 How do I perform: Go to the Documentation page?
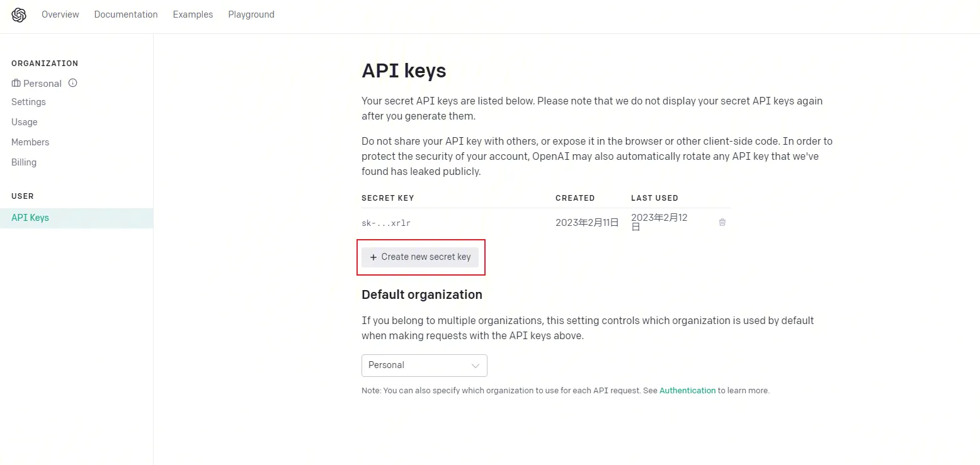coord(126,14)
